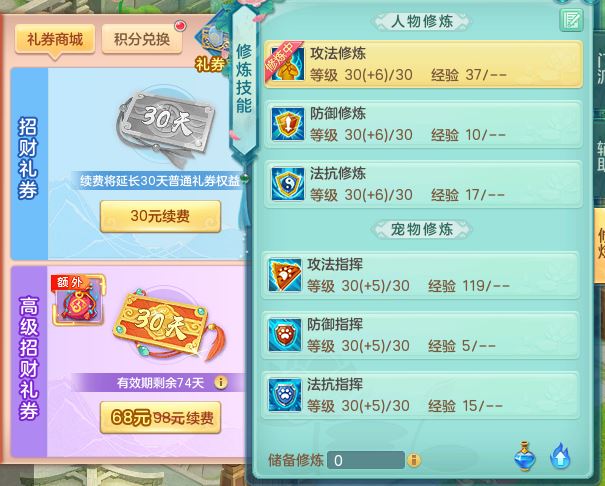Click the blue flame upgrade icon

click(x=560, y=456)
